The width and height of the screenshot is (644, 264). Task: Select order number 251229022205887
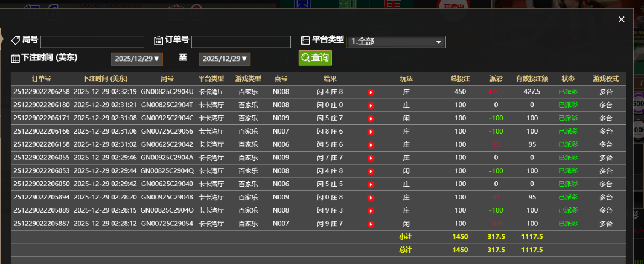(x=42, y=224)
